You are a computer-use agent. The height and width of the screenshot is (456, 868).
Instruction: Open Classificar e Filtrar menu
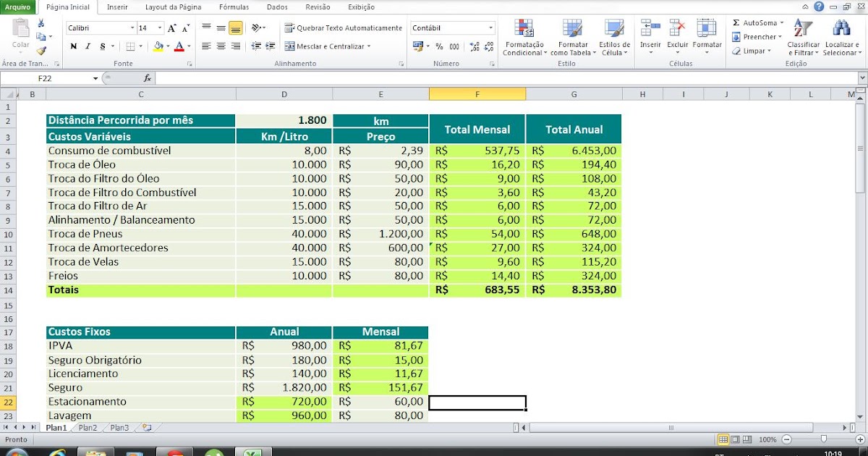804,38
